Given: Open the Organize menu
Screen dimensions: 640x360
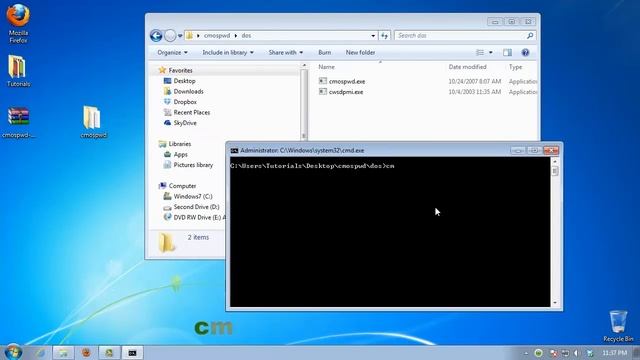Looking at the screenshot, I should [172, 53].
